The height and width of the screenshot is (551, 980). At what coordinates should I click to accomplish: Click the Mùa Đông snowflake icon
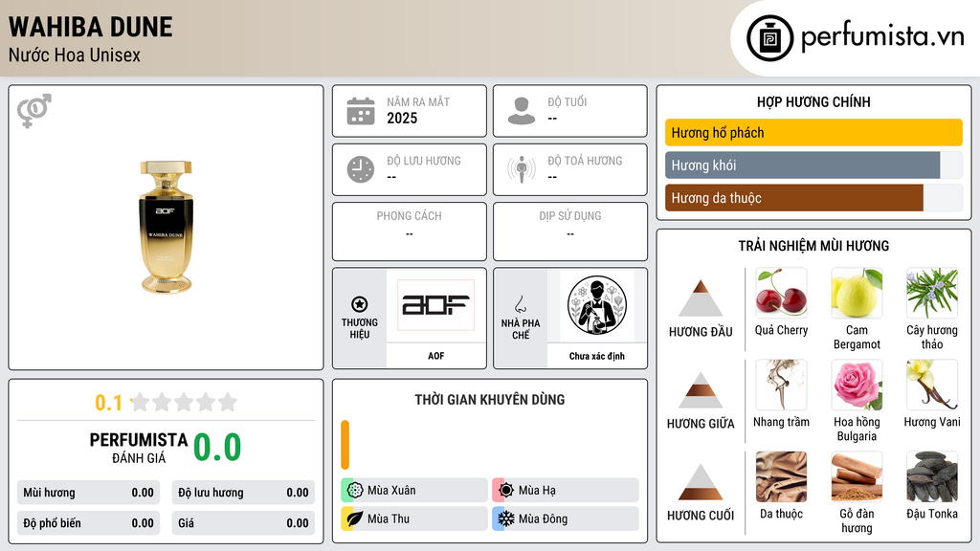pos(506,518)
